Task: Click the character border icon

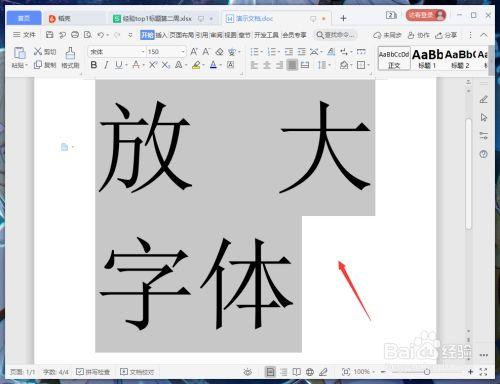Action: 230,65
